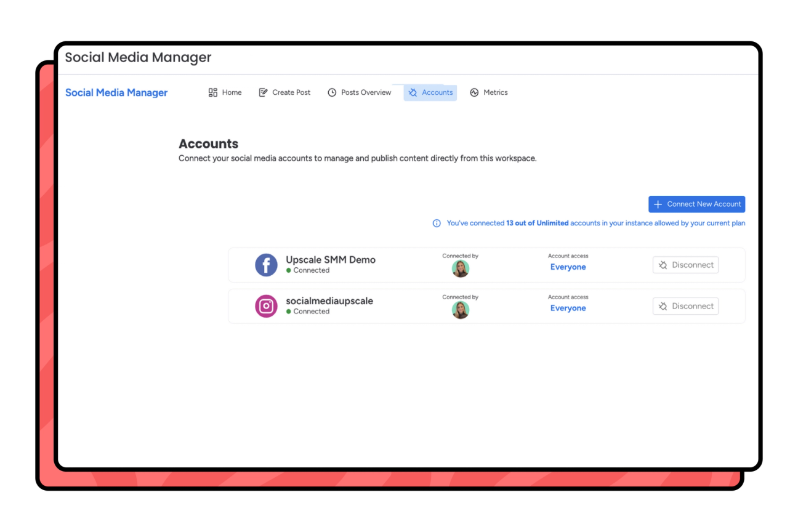Click the connector avatar on the Instagram row
This screenshot has width=798, height=532.
[x=461, y=310]
